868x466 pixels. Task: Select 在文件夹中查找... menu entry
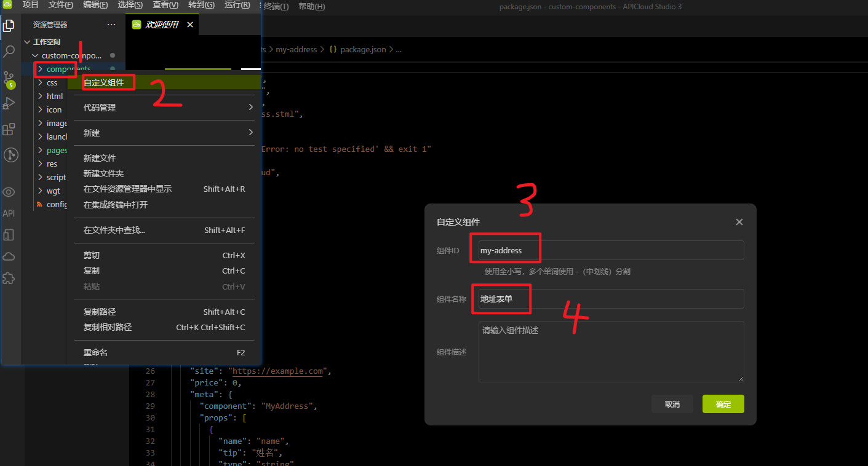coord(164,230)
